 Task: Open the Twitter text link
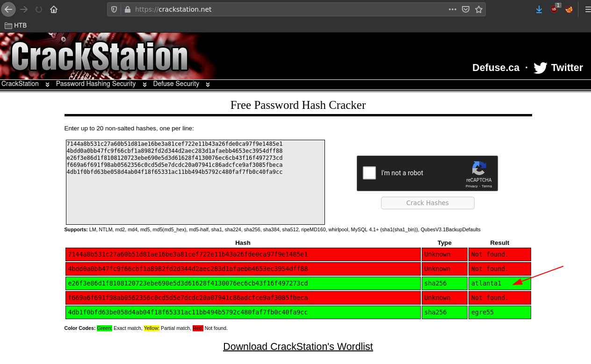click(567, 68)
